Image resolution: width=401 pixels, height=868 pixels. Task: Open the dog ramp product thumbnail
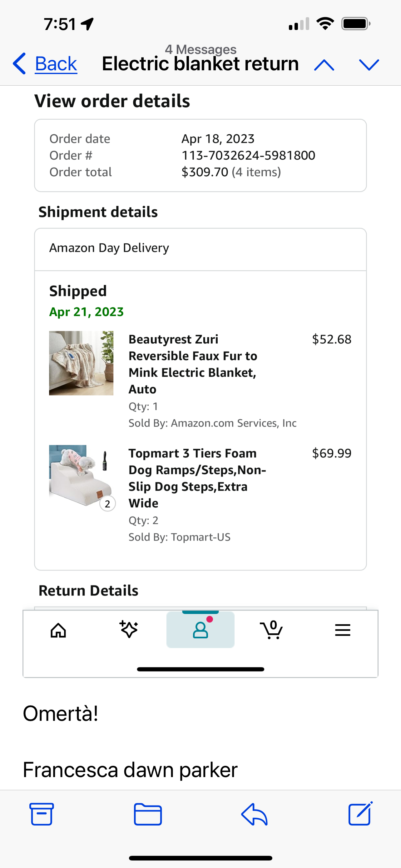coord(81,476)
